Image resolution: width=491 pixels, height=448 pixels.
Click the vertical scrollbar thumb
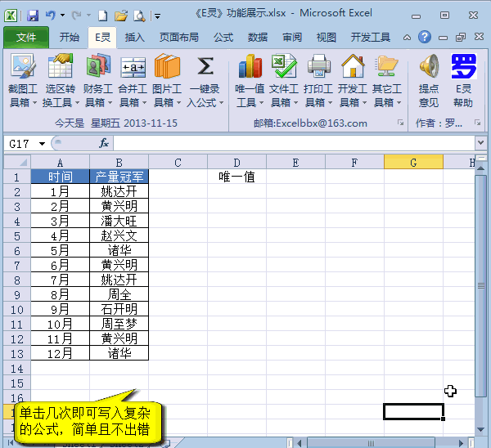coord(481,286)
